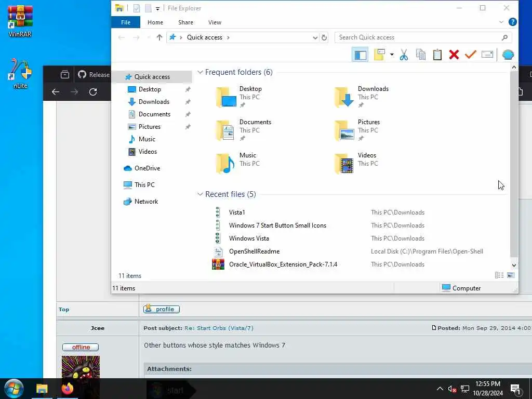Open the quick access toolbar customize dropdown

tap(158, 8)
